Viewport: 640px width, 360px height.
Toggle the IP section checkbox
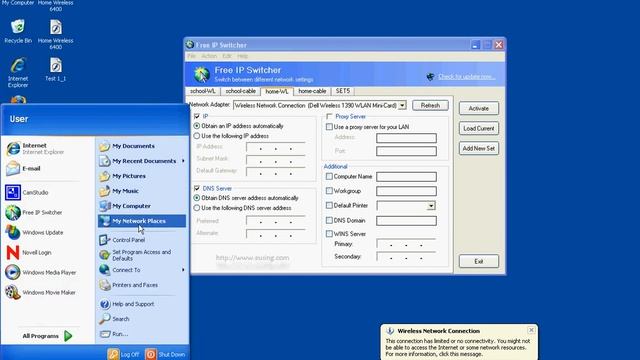197,116
